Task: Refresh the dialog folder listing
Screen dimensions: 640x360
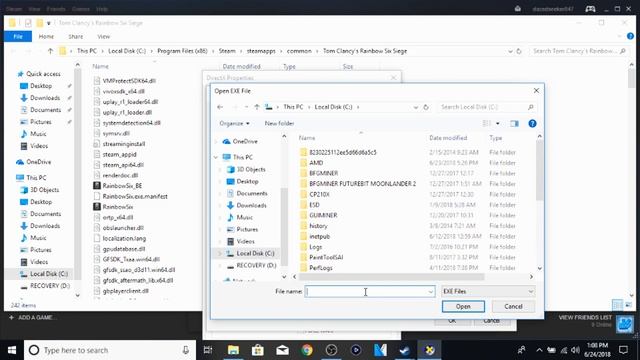Action: (426, 107)
